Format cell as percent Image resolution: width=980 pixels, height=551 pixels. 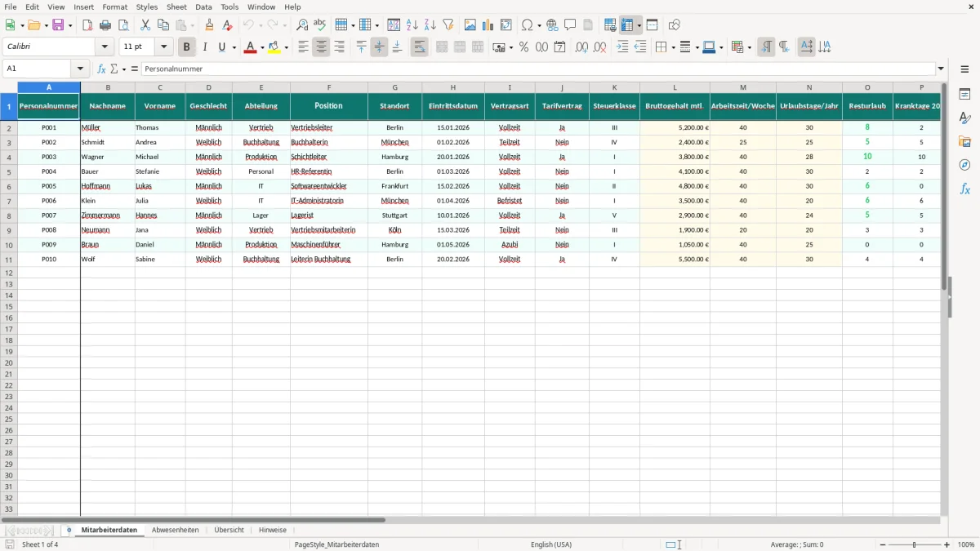point(524,47)
